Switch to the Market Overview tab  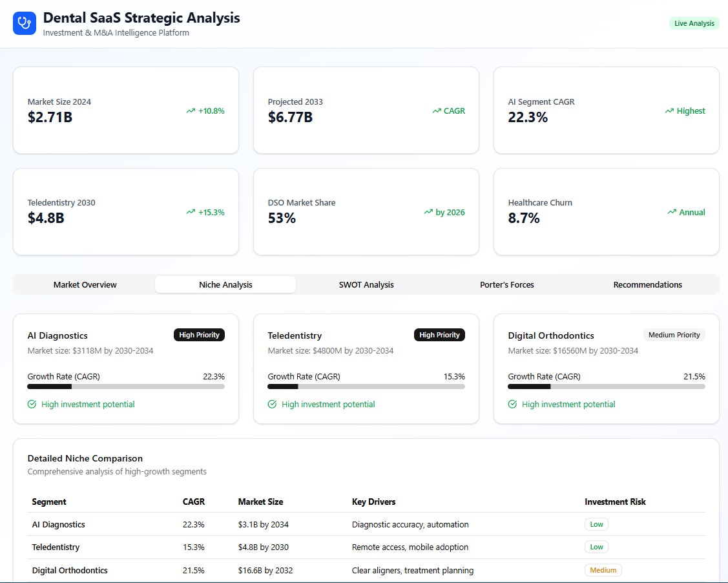(x=85, y=285)
